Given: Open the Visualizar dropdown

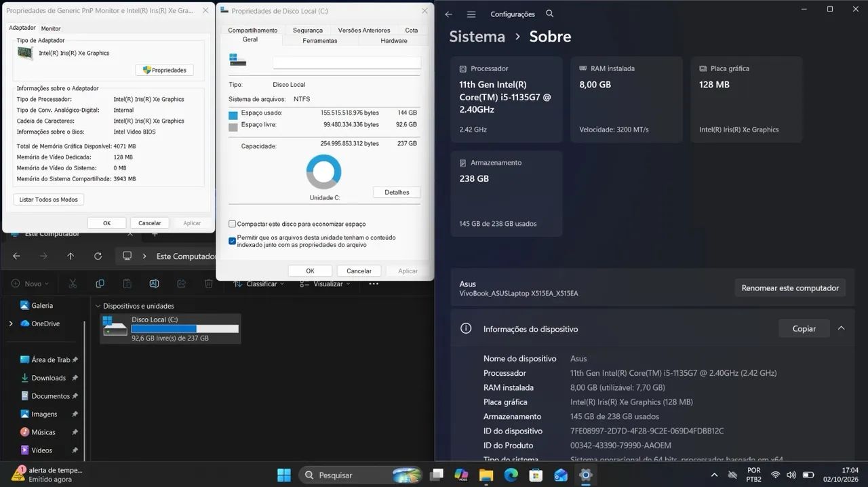Looking at the screenshot, I should coord(325,284).
